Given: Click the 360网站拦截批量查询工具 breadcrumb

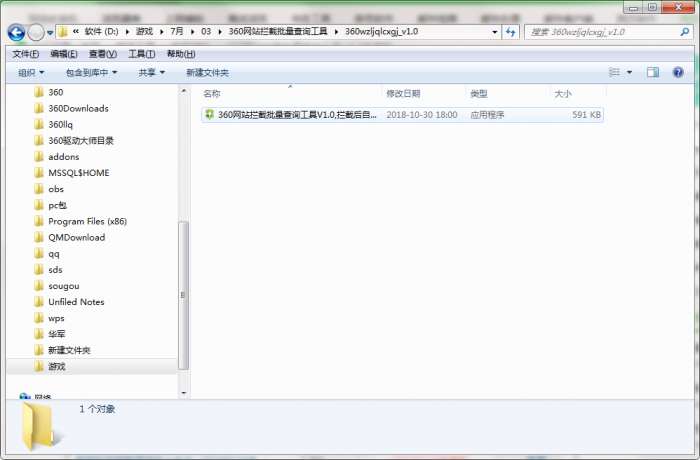Looking at the screenshot, I should (x=278, y=32).
